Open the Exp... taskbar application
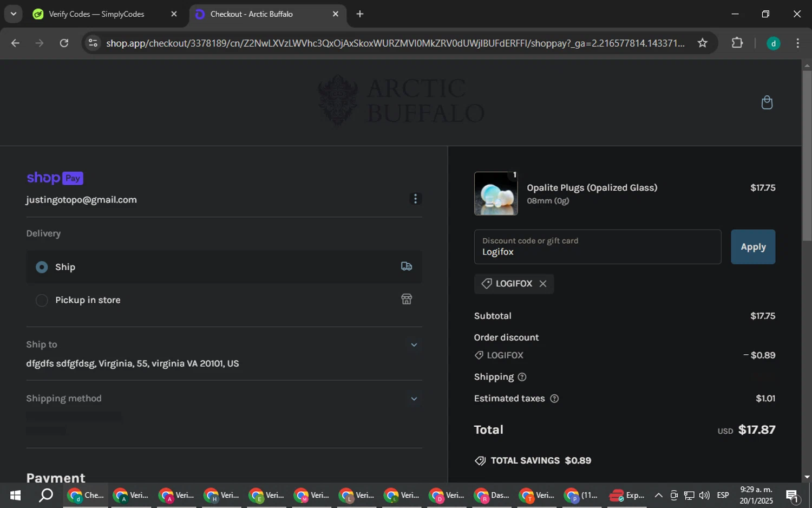Screen dimensions: 812x508 click(x=627, y=495)
